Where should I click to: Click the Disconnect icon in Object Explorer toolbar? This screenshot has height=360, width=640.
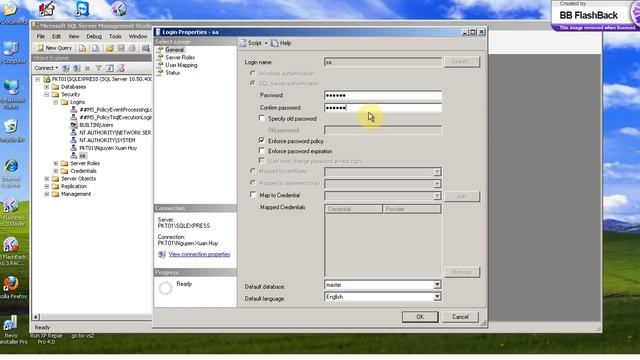(76, 68)
